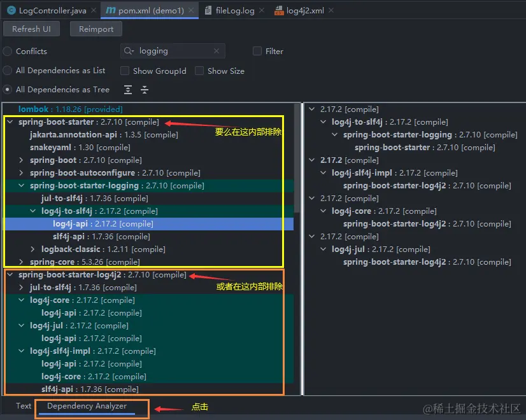Image resolution: width=526 pixels, height=420 pixels.
Task: Select the highlighted log4j-api 2.17.2 row
Action: tap(149, 224)
